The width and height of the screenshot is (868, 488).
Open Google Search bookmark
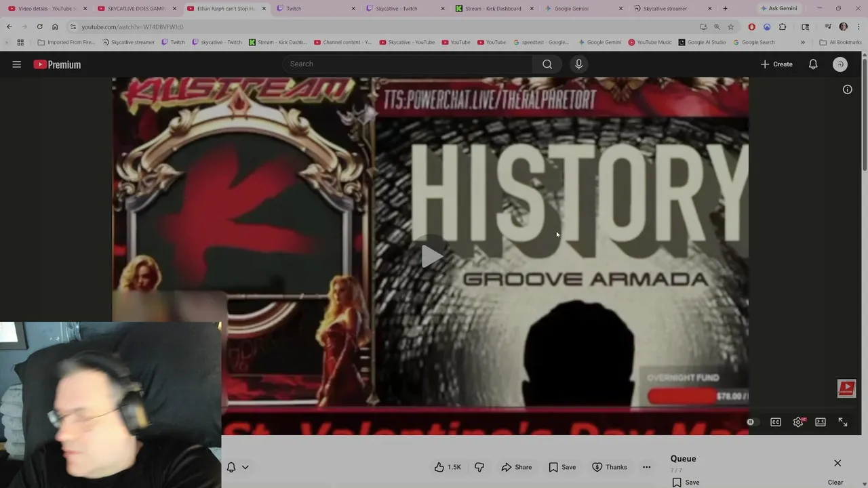click(753, 42)
